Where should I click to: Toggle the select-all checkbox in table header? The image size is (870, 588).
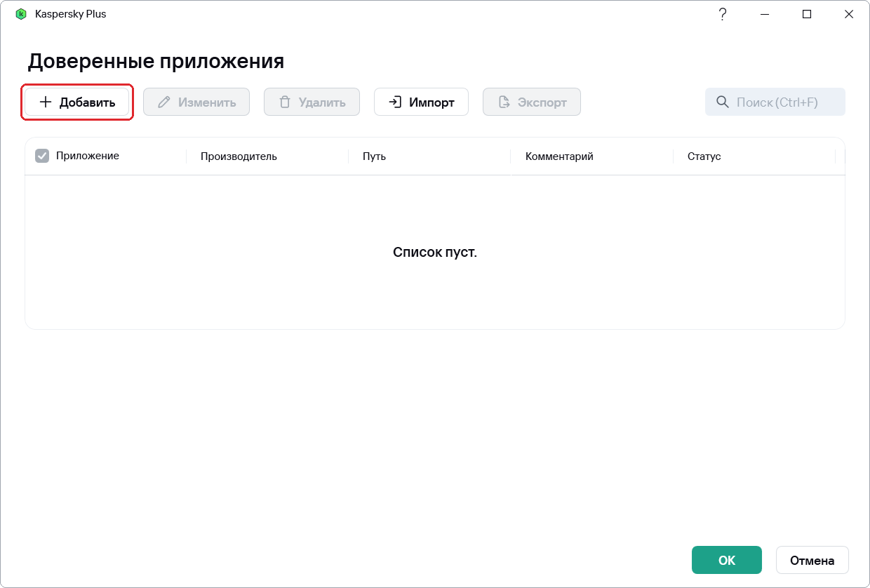[x=42, y=156]
